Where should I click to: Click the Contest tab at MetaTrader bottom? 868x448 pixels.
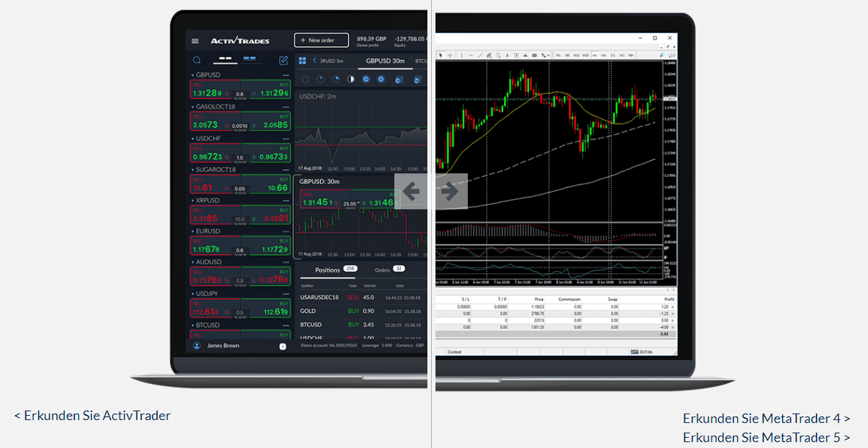click(455, 352)
